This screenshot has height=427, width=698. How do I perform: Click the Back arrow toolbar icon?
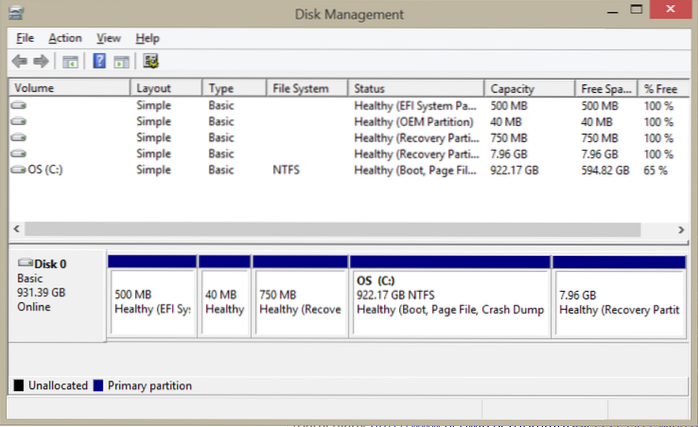point(19,62)
